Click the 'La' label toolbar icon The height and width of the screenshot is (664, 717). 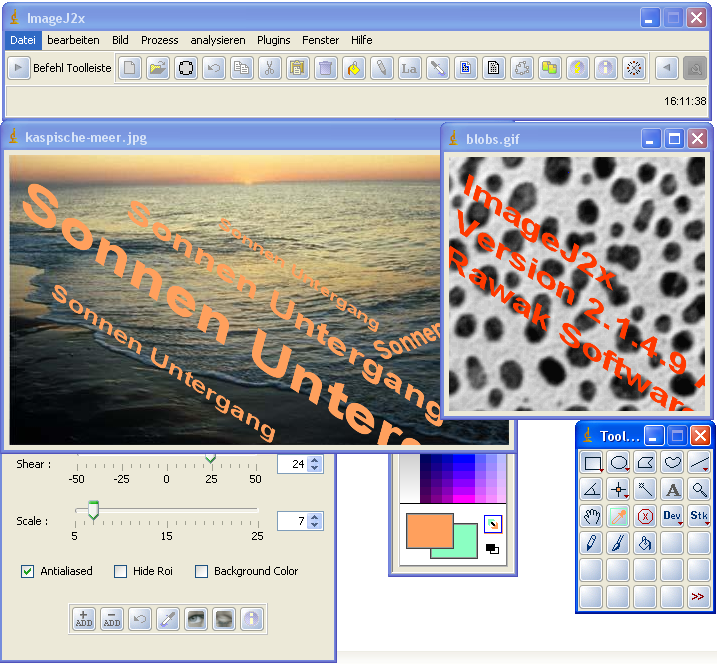click(x=409, y=69)
